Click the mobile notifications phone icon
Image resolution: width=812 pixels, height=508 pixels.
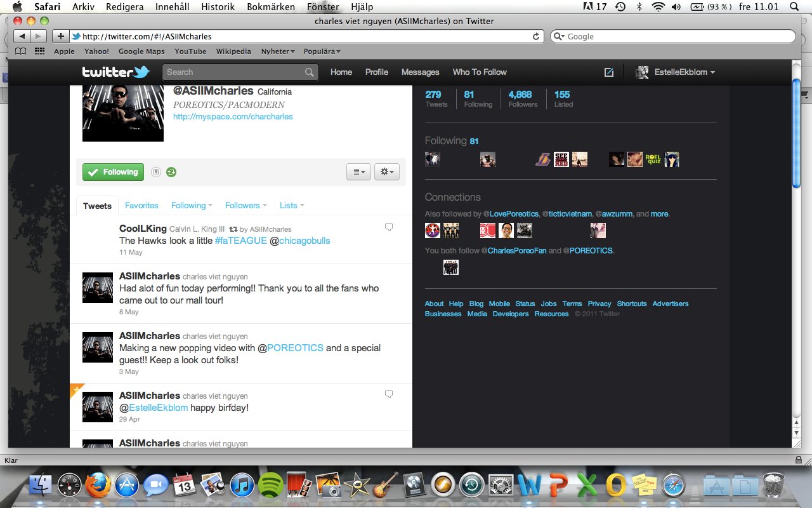point(156,172)
